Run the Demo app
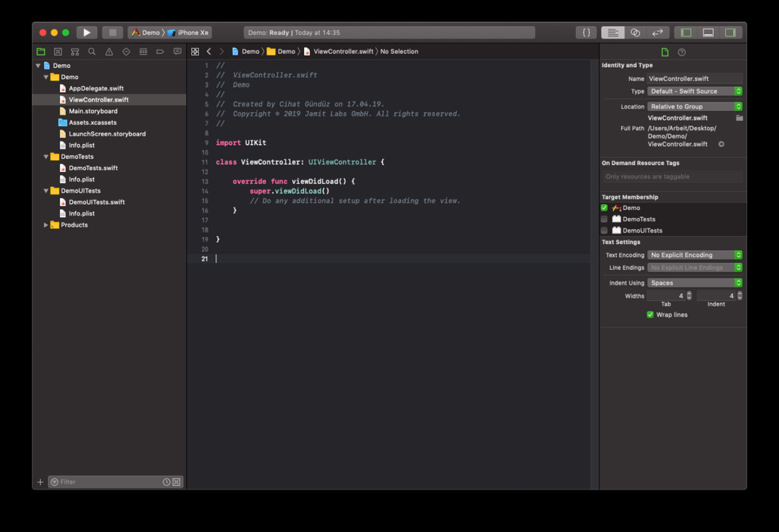The image size is (779, 532). (87, 32)
